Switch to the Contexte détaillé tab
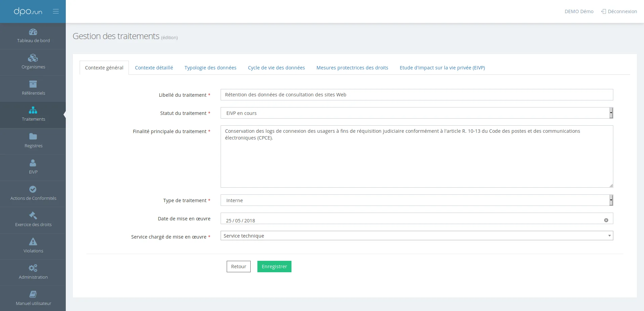The width and height of the screenshot is (644, 311). pos(154,68)
